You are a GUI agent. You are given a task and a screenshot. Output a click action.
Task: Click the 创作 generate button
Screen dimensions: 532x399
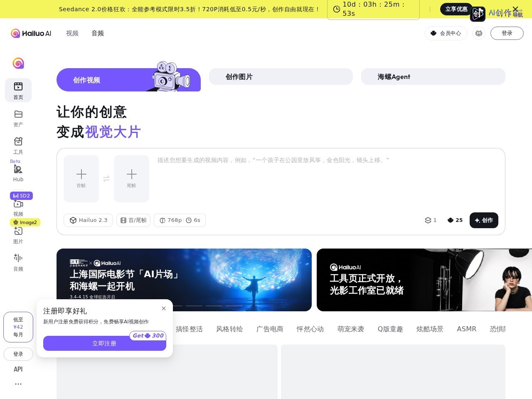tap(484, 220)
